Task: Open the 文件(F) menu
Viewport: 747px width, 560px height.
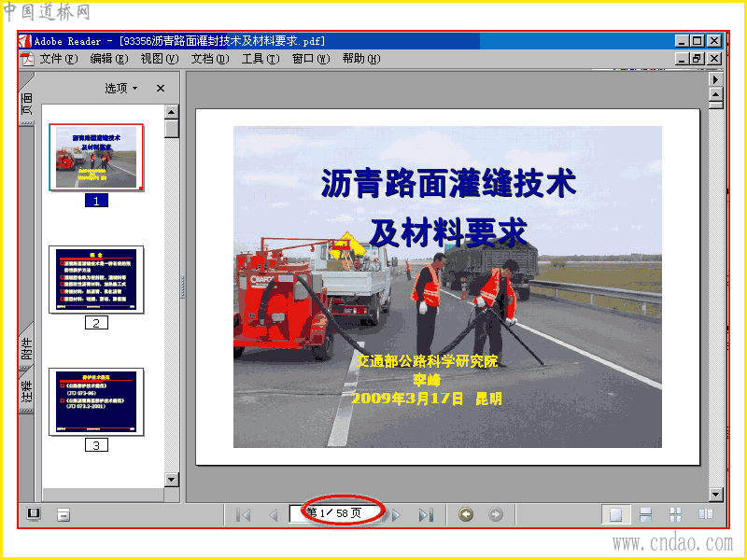Action: click(x=58, y=59)
